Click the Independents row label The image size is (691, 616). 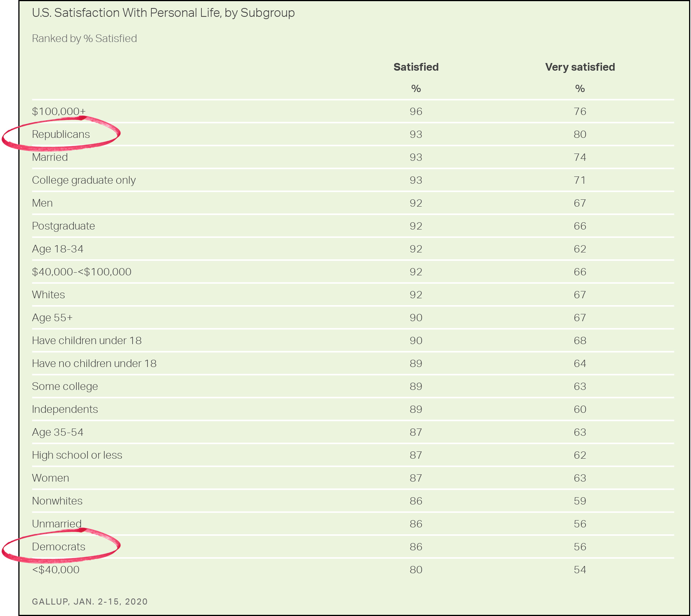[x=65, y=409]
